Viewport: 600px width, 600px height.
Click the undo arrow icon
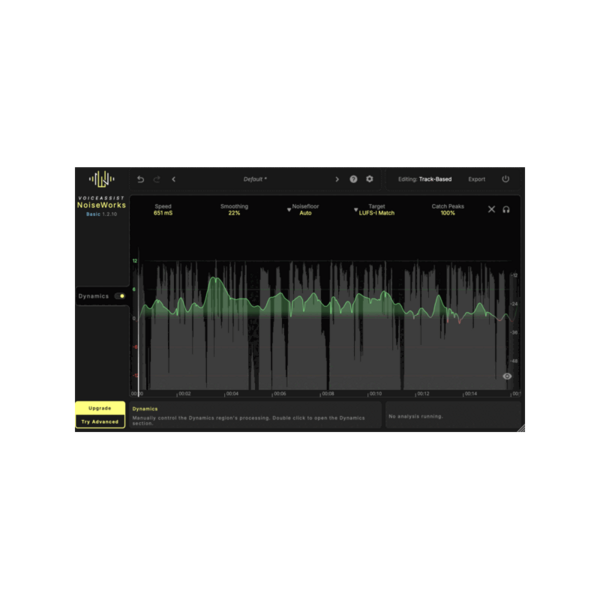(140, 179)
